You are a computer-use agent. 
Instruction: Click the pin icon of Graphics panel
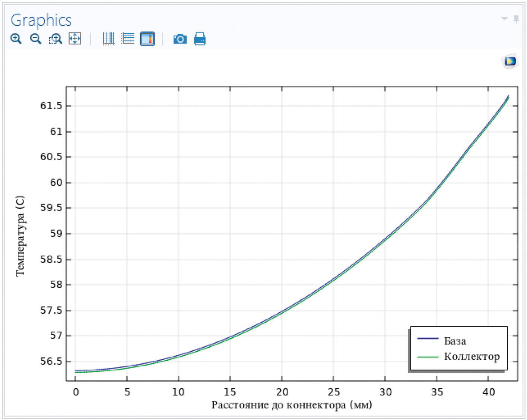[x=516, y=19]
